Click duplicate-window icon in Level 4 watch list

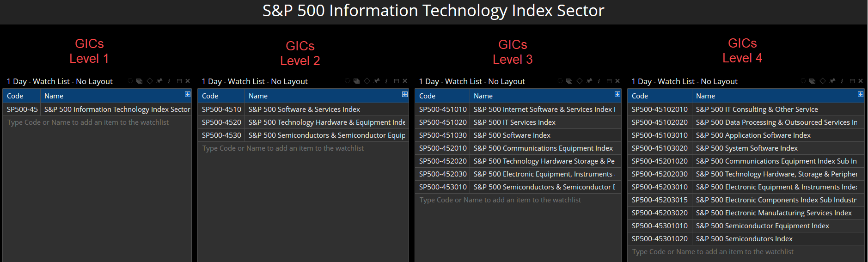click(812, 81)
